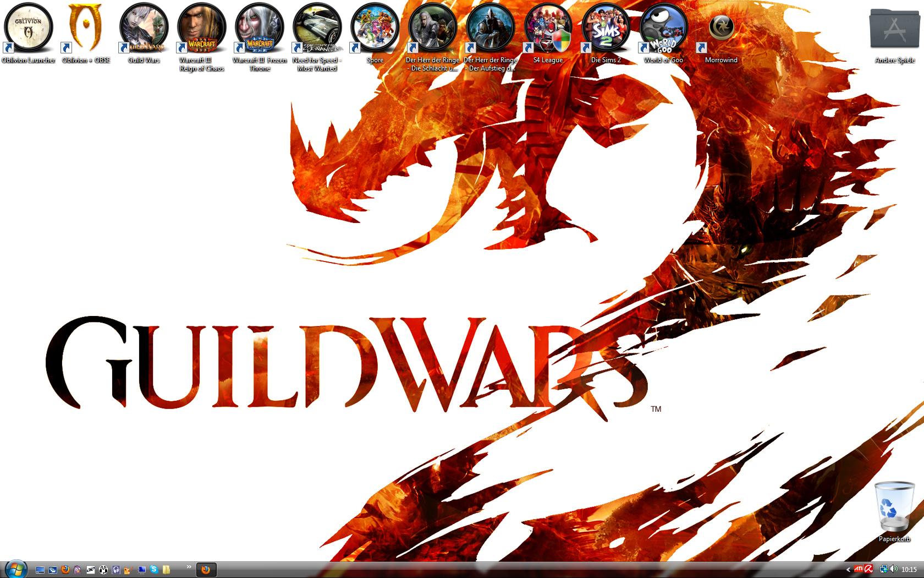Select the Guild Wars desktop shortcut

pyautogui.click(x=144, y=28)
